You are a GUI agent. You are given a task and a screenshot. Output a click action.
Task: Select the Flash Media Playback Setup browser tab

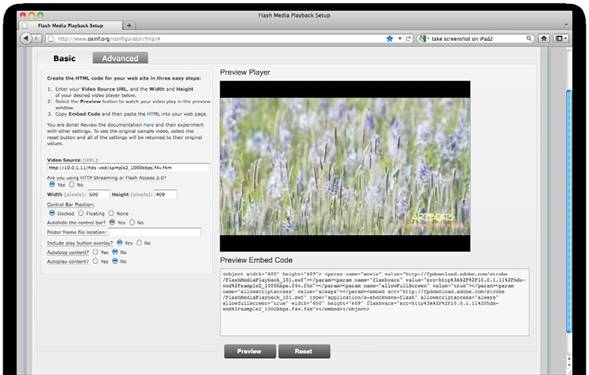click(71, 26)
